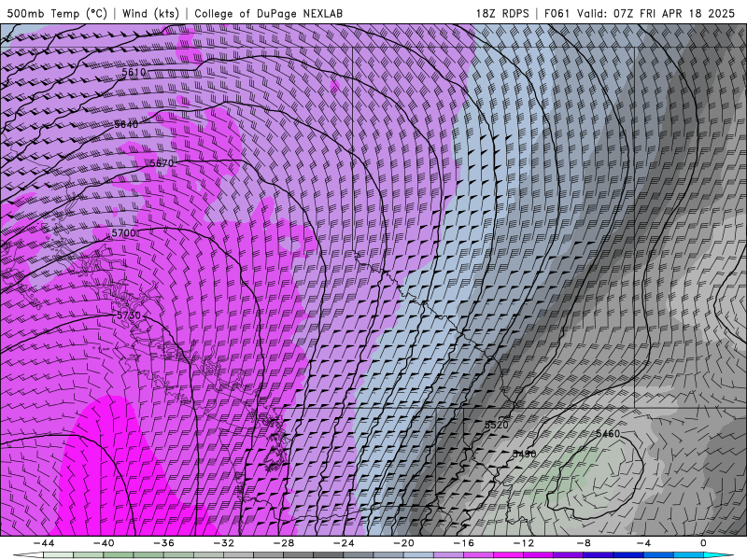Select the 5730 contour label
747x560 pixels.
129,315
